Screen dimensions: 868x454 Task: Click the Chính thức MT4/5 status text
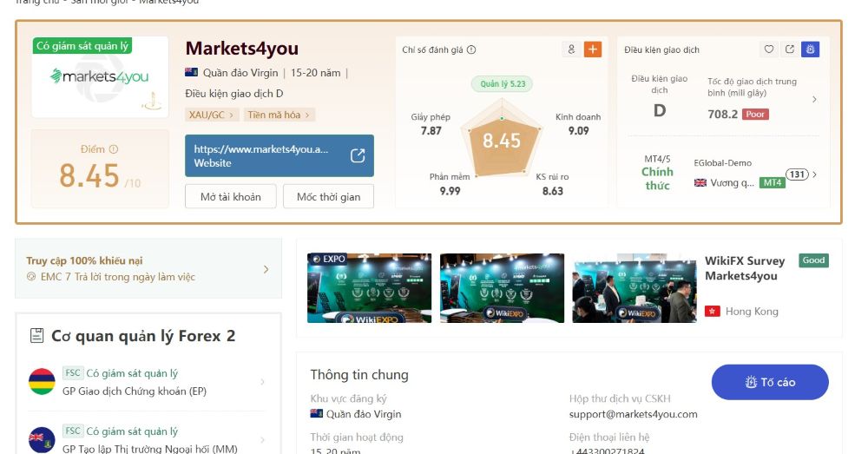(657, 178)
